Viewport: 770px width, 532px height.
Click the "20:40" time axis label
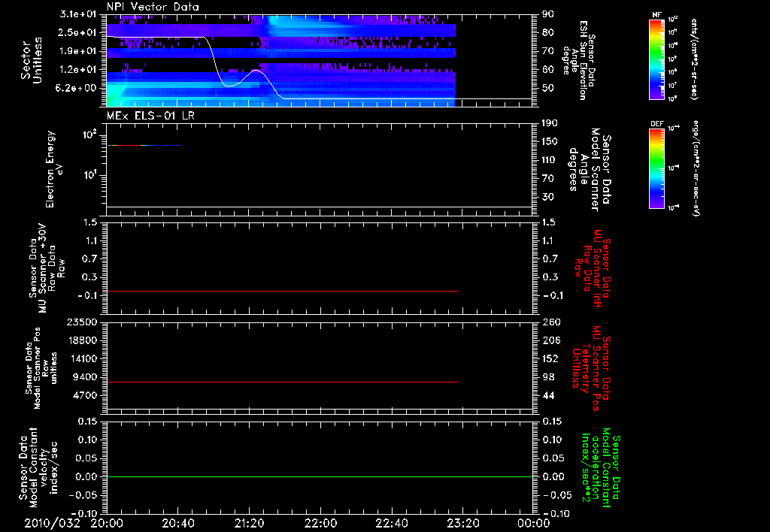click(177, 523)
